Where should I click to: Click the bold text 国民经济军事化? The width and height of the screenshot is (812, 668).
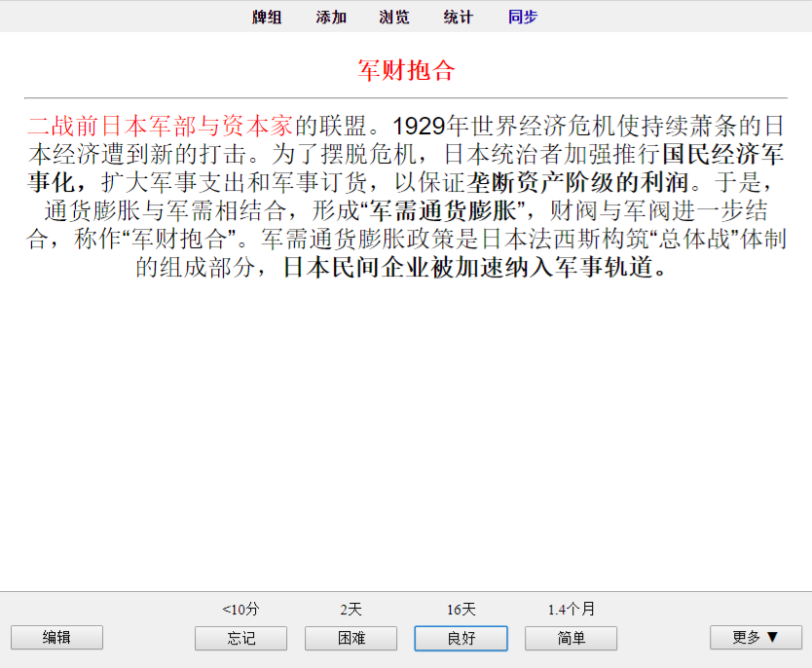point(406,168)
